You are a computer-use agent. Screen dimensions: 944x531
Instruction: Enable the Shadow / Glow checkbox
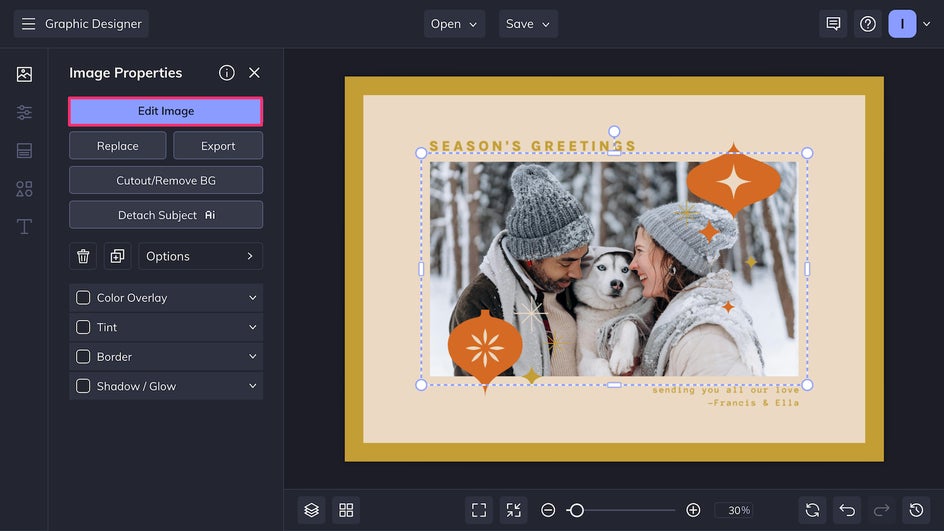click(83, 386)
